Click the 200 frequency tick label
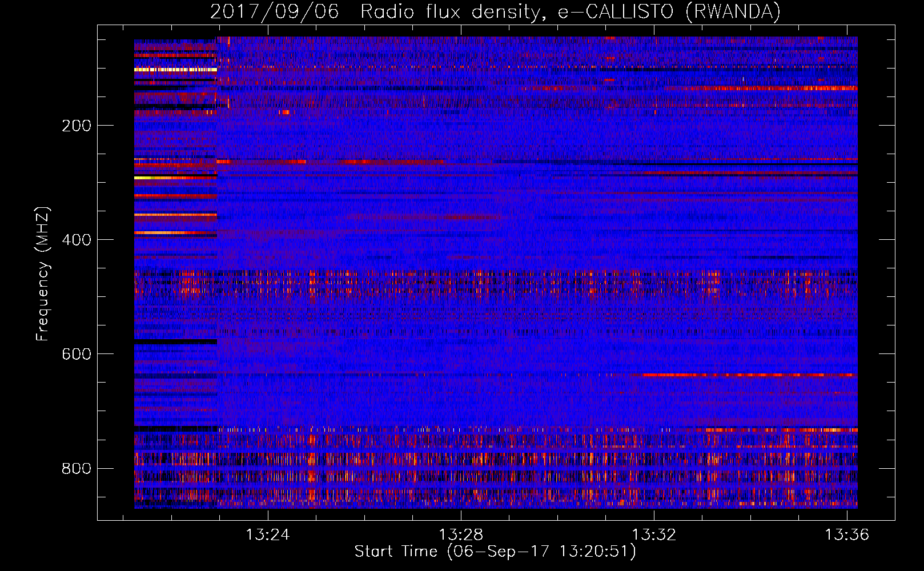 tap(77, 126)
